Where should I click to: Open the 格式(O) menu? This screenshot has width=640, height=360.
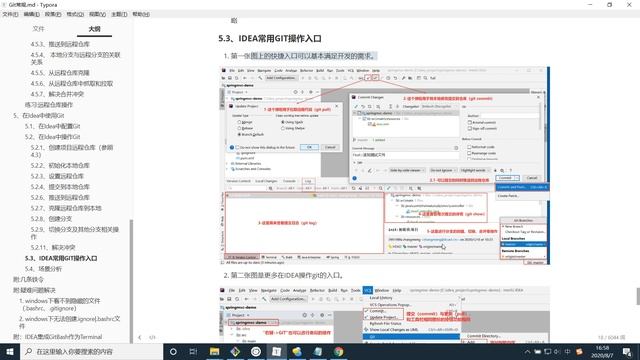pyautogui.click(x=75, y=14)
